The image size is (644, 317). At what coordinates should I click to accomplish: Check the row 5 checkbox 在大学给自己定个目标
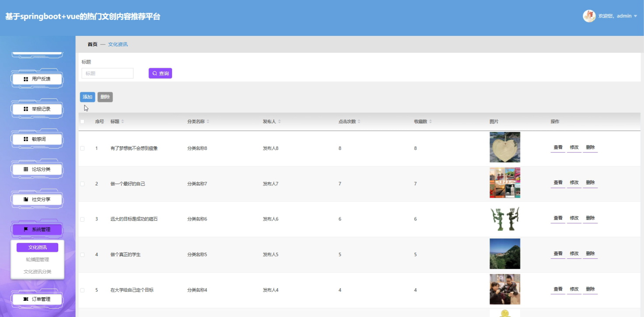(x=82, y=290)
